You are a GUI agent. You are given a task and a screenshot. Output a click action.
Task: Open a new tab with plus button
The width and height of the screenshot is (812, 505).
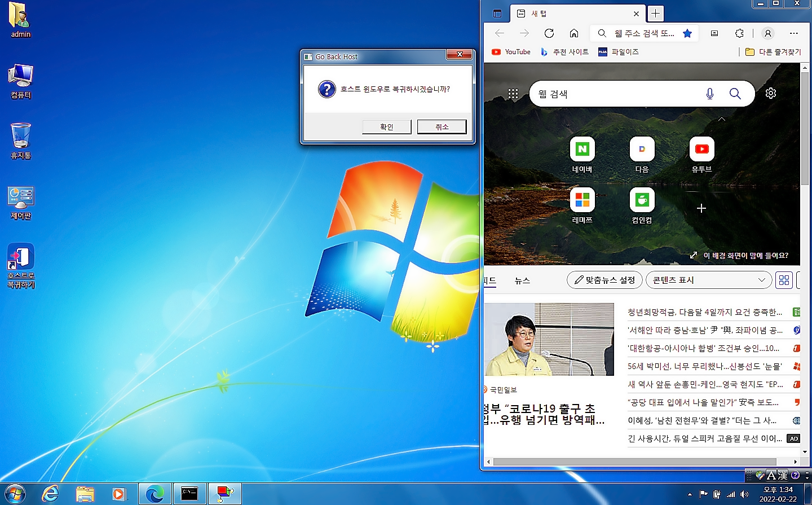click(655, 14)
